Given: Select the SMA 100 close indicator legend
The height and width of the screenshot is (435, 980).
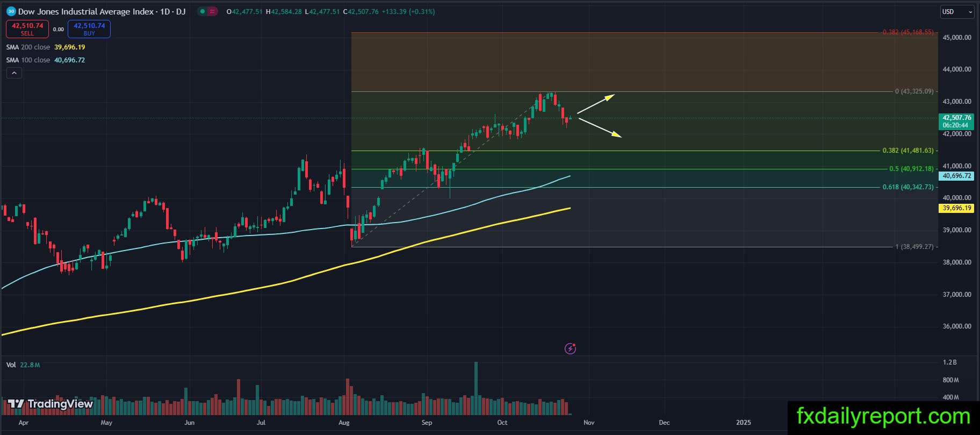Looking at the screenshot, I should tap(46, 60).
